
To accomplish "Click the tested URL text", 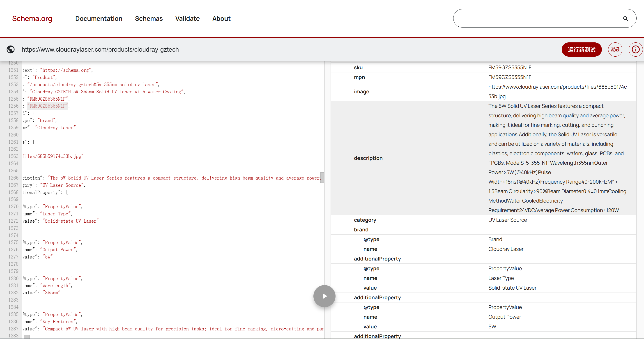I will pyautogui.click(x=100, y=49).
